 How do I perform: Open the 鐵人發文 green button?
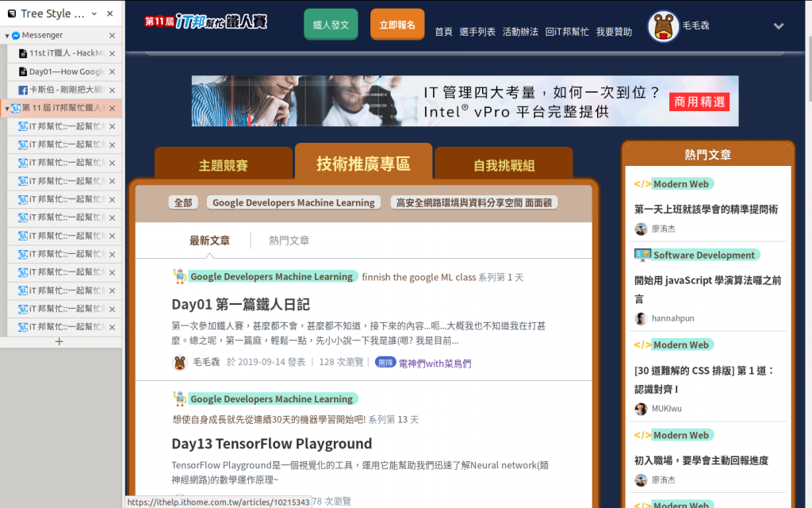[331, 25]
